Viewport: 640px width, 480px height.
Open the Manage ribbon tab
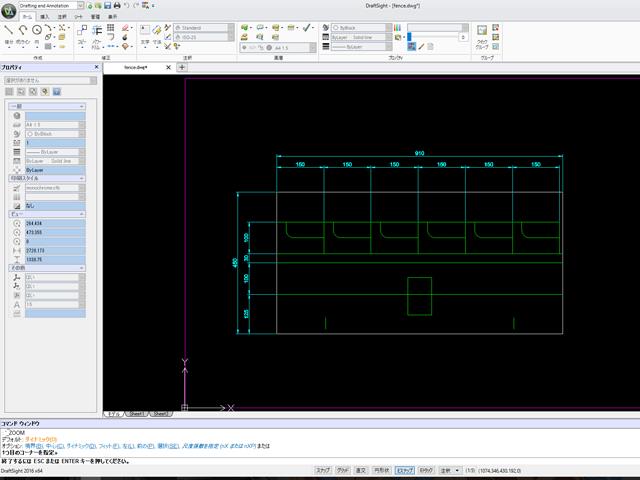(x=95, y=17)
